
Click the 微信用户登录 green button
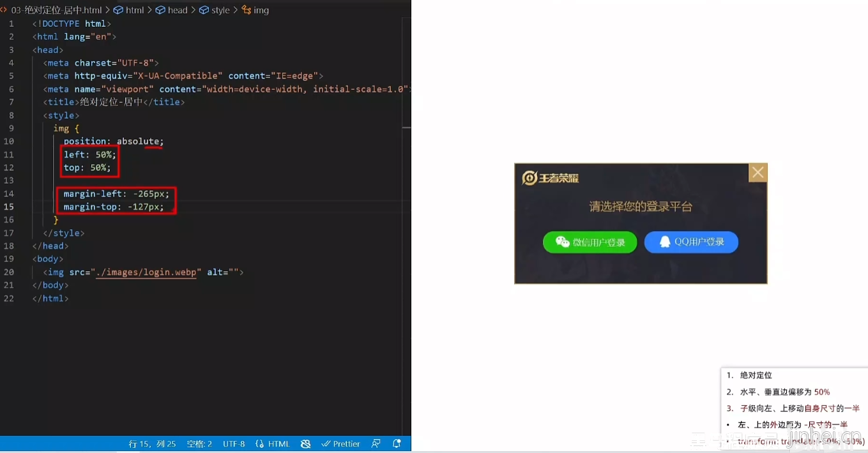[590, 242]
